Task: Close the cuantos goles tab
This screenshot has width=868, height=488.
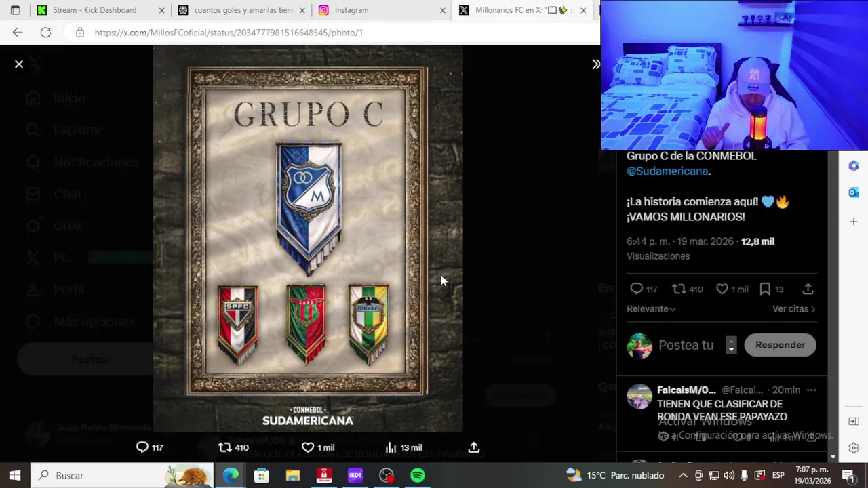Action: [x=302, y=10]
